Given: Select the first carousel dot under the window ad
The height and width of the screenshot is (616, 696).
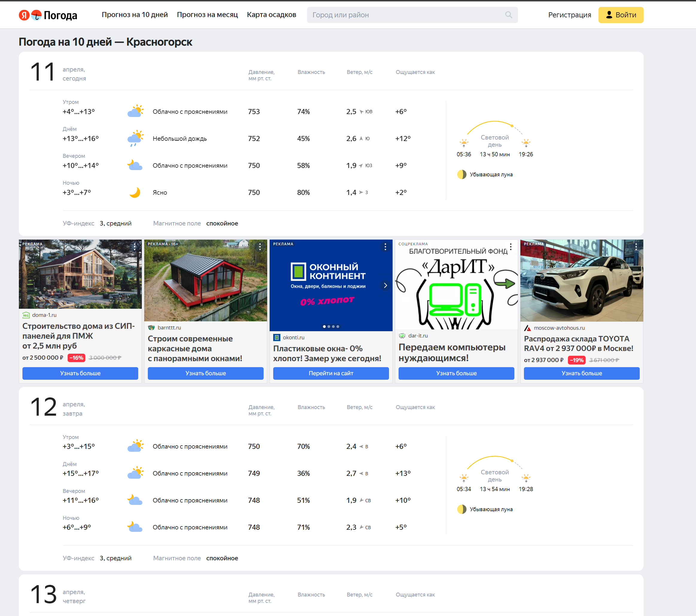Looking at the screenshot, I should coord(324,326).
